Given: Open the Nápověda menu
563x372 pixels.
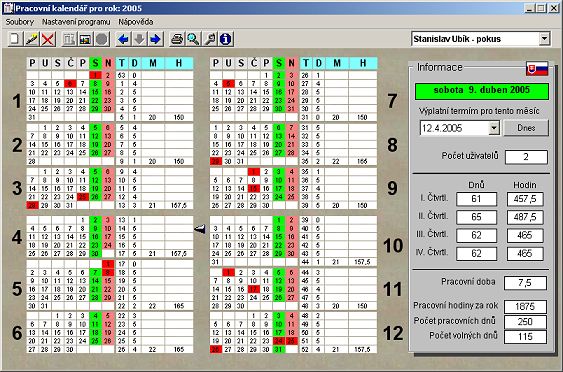Looking at the screenshot, I should point(136,22).
